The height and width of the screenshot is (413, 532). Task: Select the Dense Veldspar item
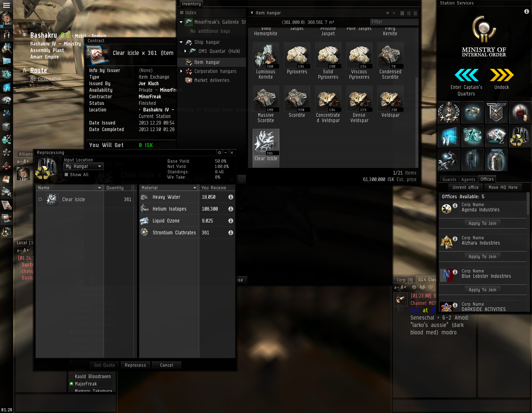click(x=359, y=104)
